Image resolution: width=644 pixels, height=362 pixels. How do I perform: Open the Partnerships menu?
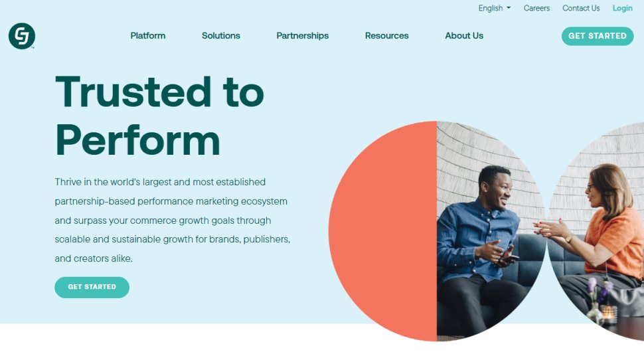point(303,36)
